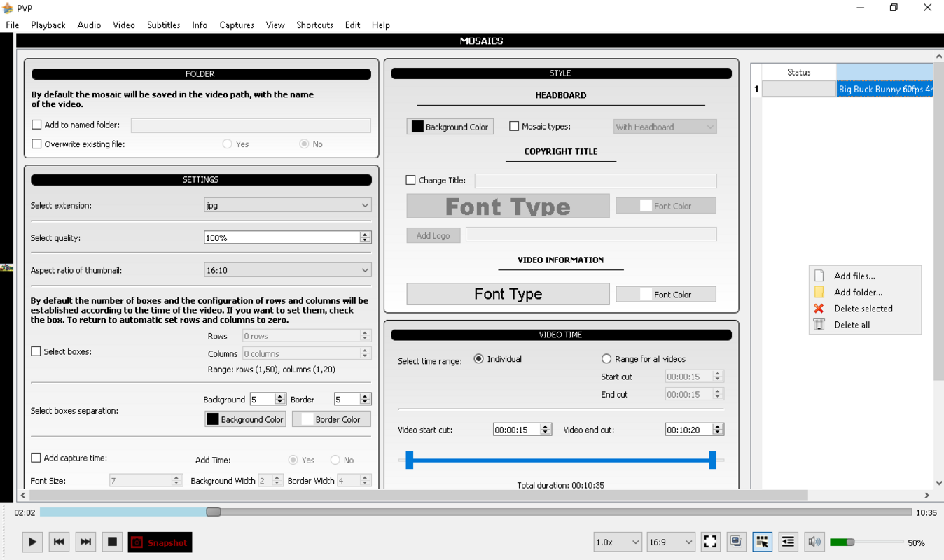
Task: Enable Add capture time checkbox
Action: click(x=36, y=458)
